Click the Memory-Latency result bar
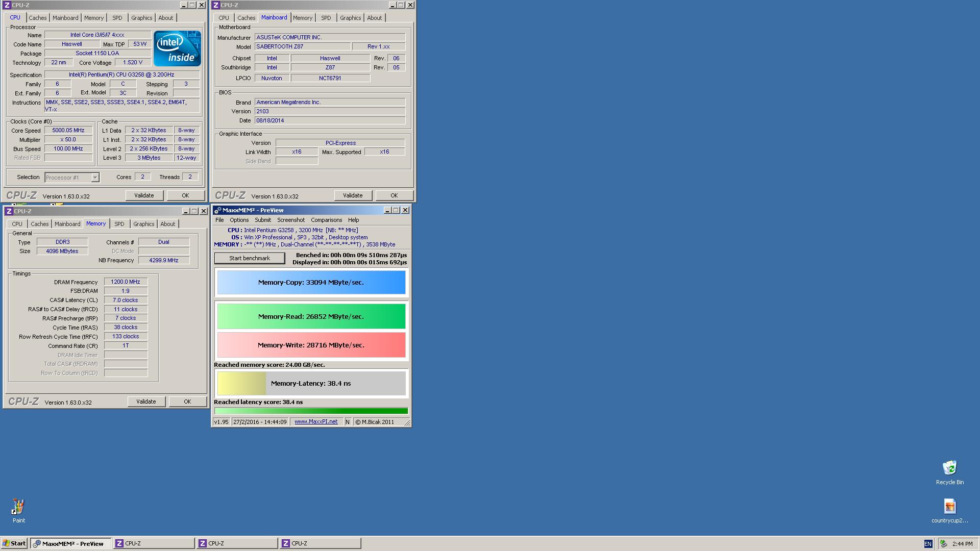This screenshot has height=551, width=980. pos(311,383)
